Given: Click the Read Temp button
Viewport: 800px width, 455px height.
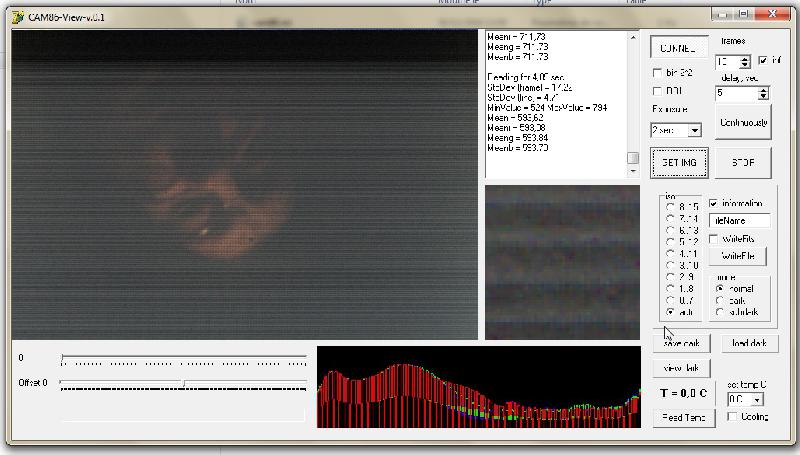Looking at the screenshot, I should [684, 418].
